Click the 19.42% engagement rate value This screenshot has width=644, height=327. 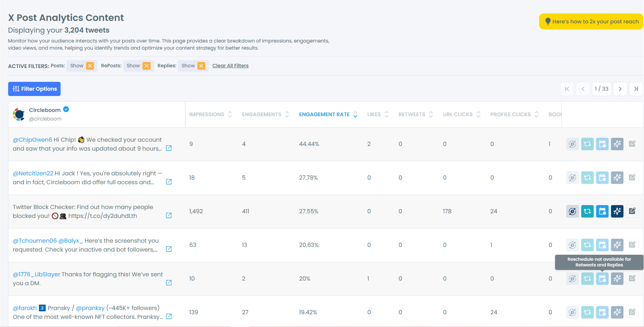[308, 312]
